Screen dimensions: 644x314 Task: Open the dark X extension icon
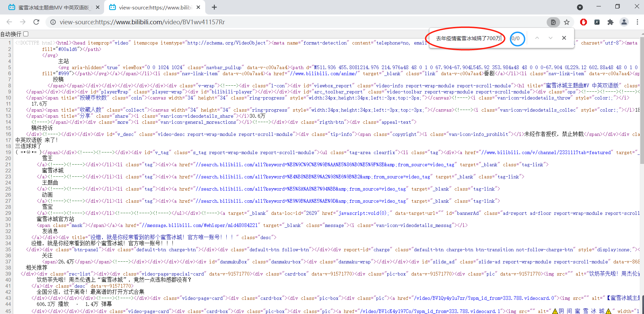click(597, 22)
